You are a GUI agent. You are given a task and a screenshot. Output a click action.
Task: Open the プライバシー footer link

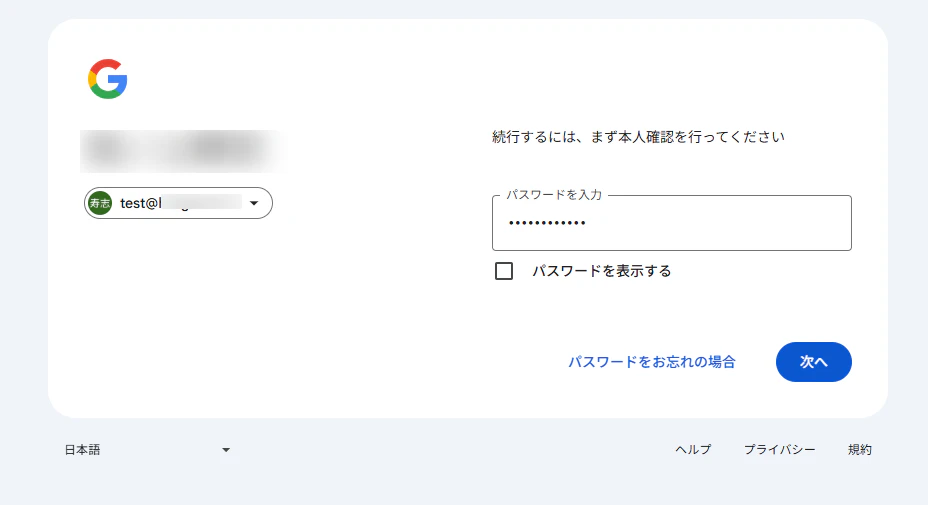pos(779,450)
